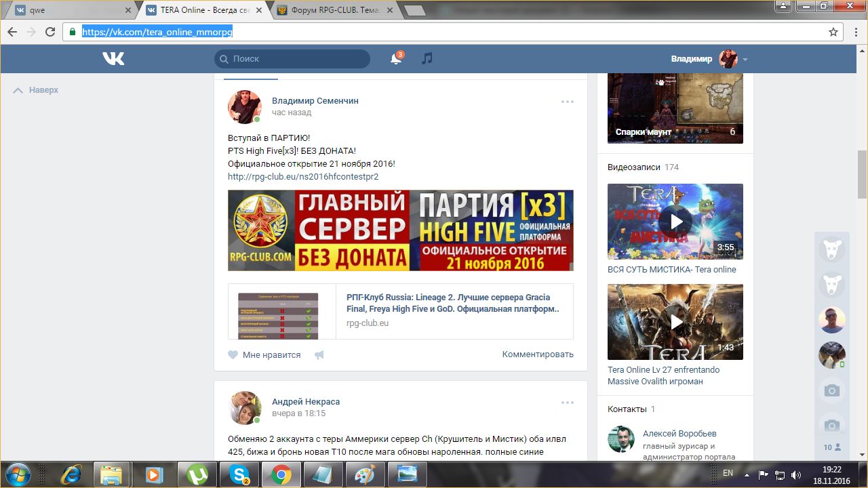Open video title ВСЯ СУТЬ МИСТИКА
Viewport: 868px width, 488px height.
671,269
